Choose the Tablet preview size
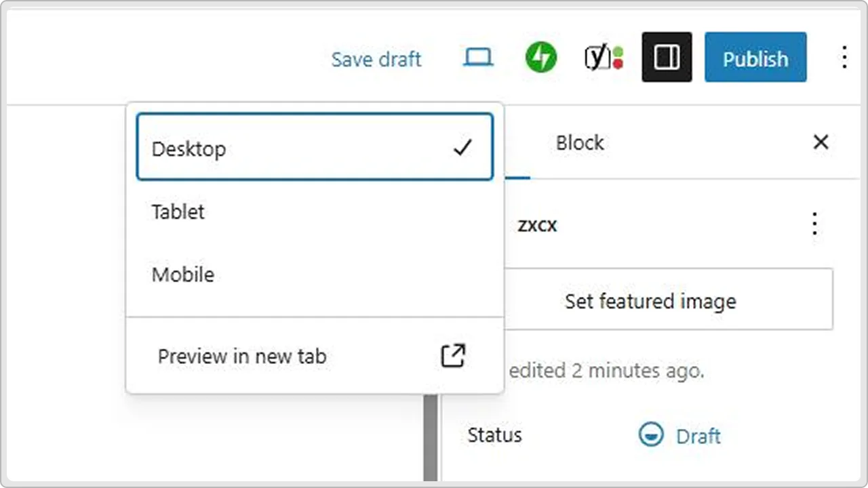868x488 pixels. click(178, 211)
